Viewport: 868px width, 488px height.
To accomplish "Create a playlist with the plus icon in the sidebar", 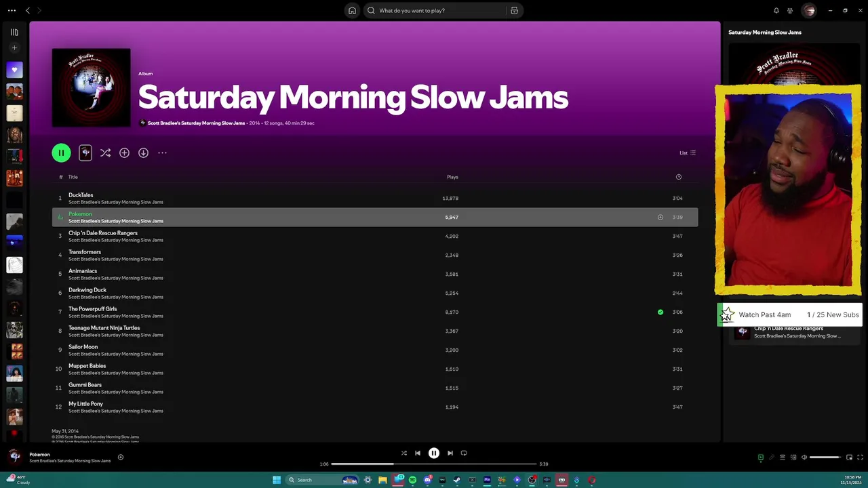I will (x=14, y=48).
